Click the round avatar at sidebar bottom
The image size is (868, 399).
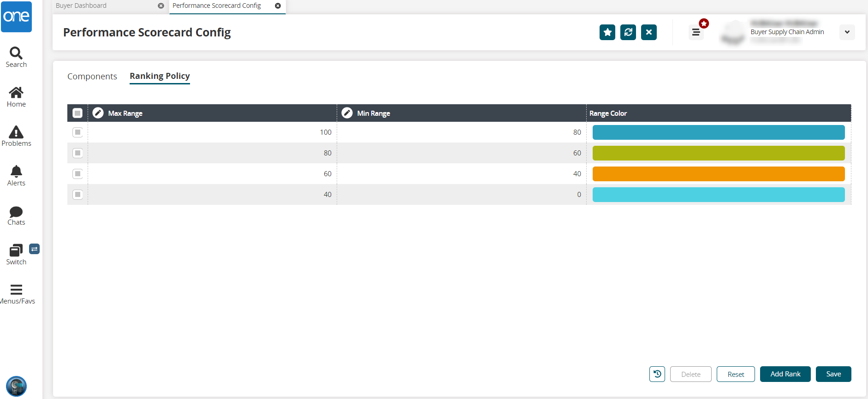click(x=16, y=386)
